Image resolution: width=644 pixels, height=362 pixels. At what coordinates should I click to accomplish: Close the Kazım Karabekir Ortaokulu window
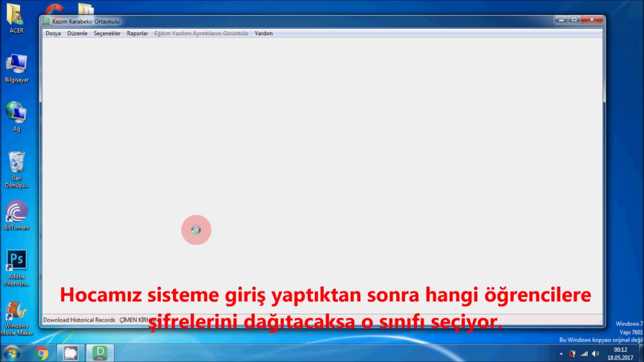click(592, 20)
